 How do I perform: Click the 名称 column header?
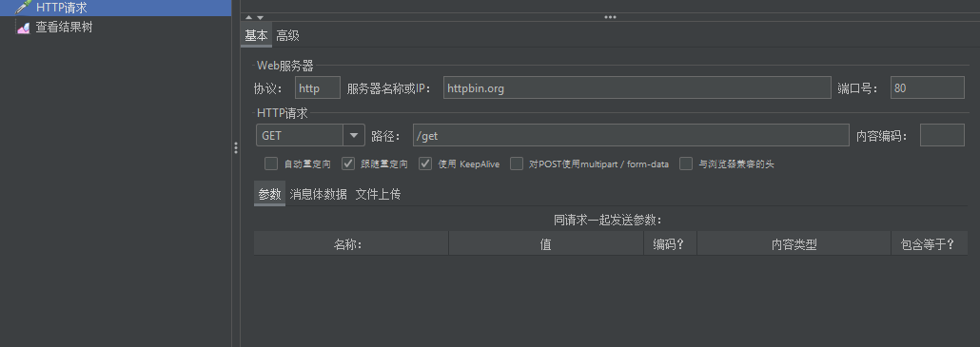(351, 243)
